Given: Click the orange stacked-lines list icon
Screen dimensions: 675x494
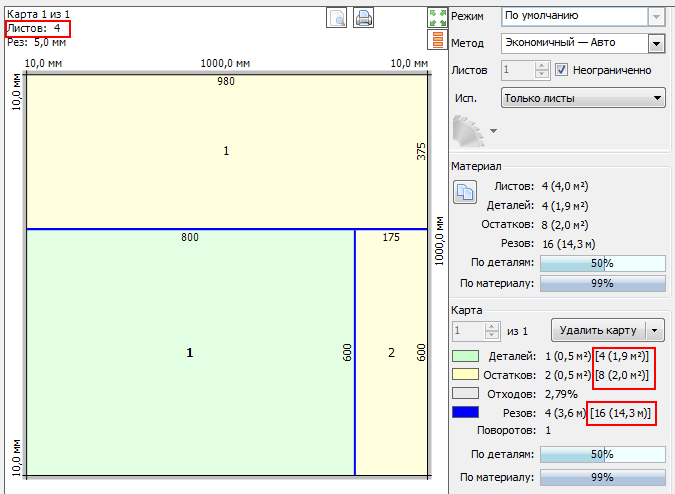Looking at the screenshot, I should 438,39.
